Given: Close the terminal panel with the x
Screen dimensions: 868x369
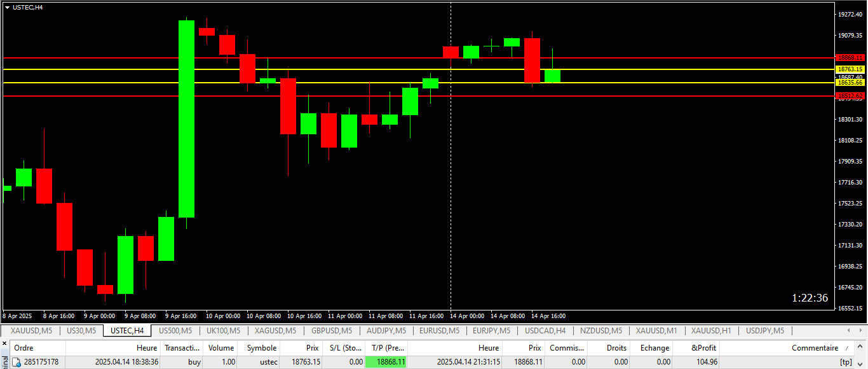Looking at the screenshot, I should 4,344.
